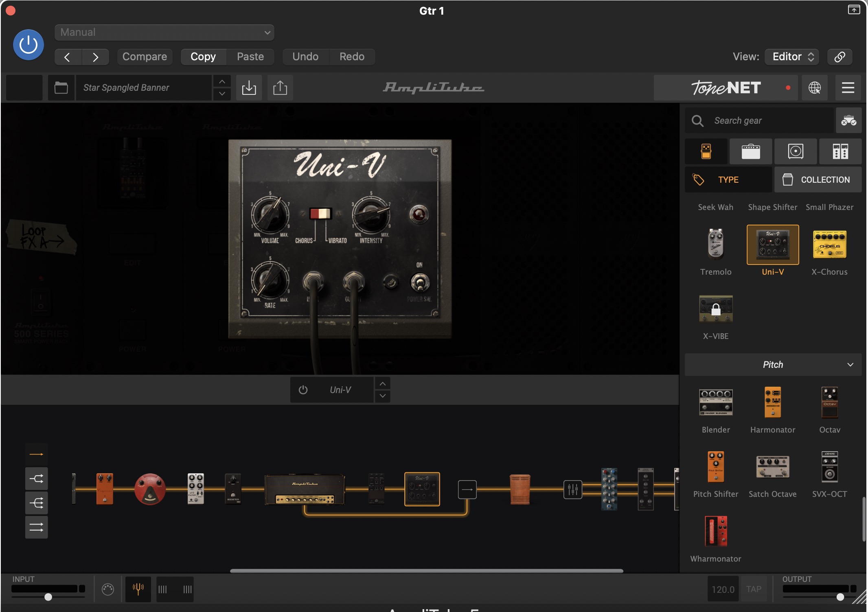Viewport: 868px width, 612px height.
Task: Open the View Editor dropdown
Action: (792, 57)
